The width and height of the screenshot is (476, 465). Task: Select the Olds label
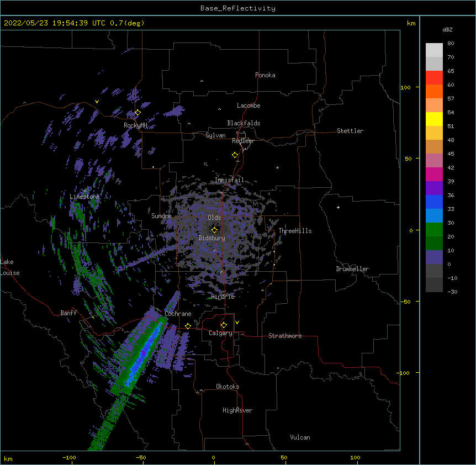tap(214, 218)
